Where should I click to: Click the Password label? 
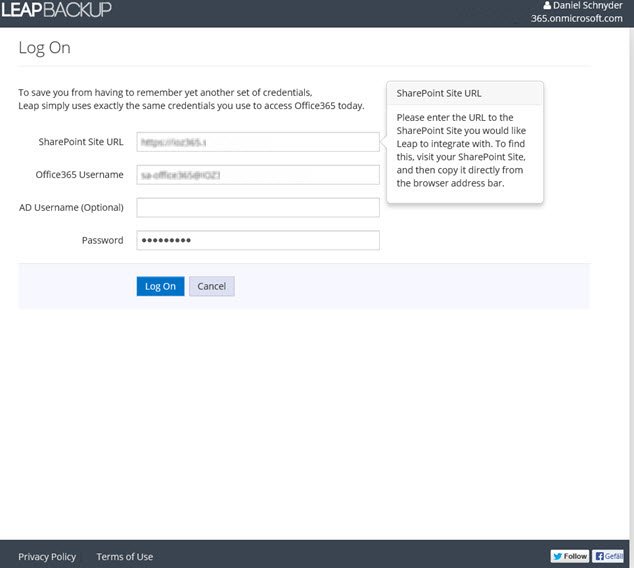[102, 240]
